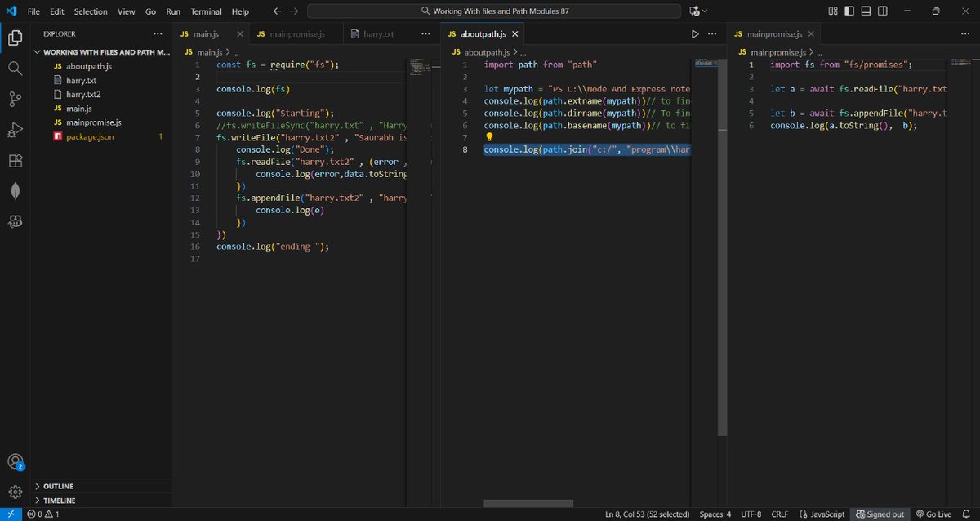Screen dimensions: 980x521
Task: Toggle the bottom panel
Action: coord(866,11)
